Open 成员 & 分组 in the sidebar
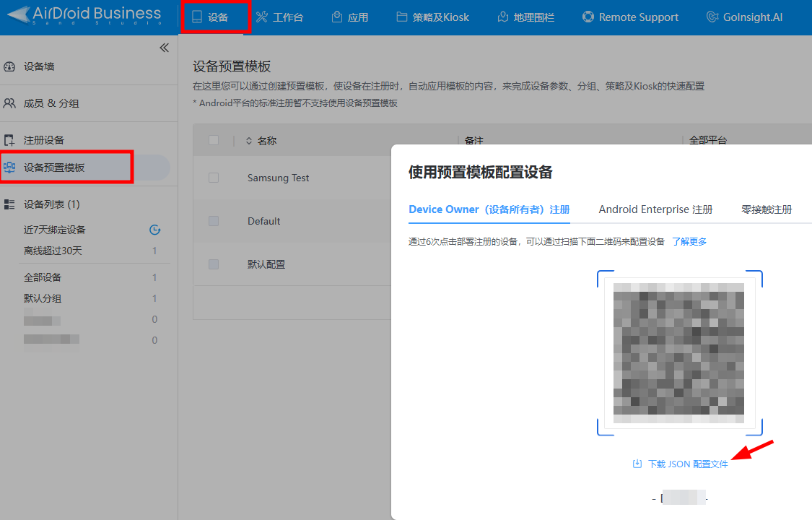Screen dimensions: 812x520 [x=51, y=103]
